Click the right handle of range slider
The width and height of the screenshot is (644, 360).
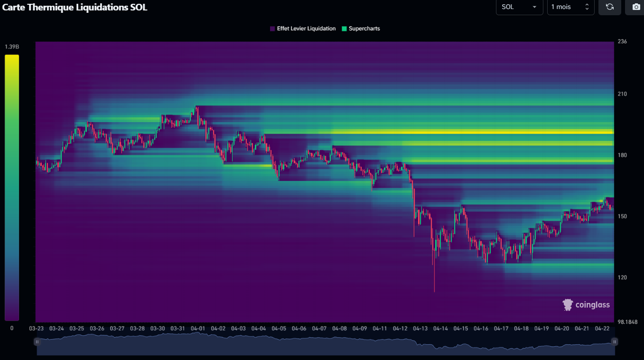[x=615, y=341]
